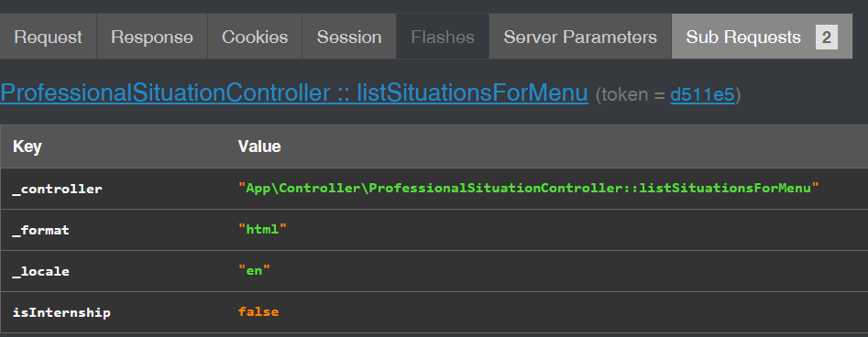868x337 pixels.
Task: Click the "en" locale value
Action: (x=254, y=270)
